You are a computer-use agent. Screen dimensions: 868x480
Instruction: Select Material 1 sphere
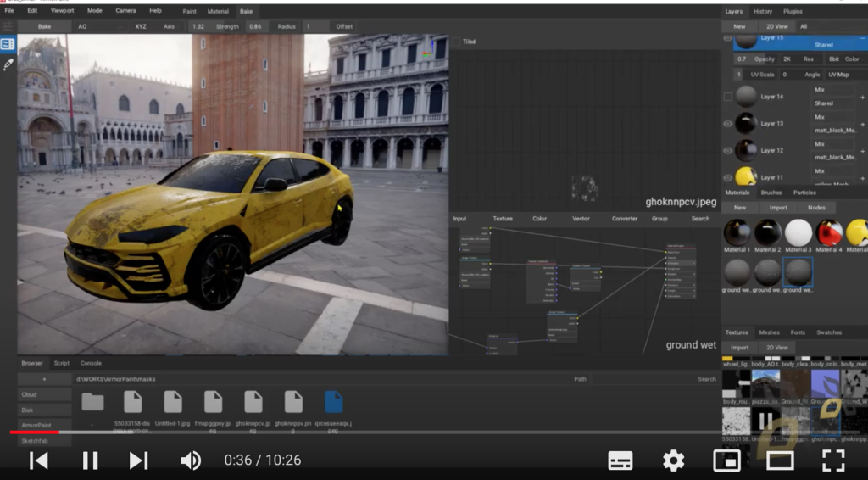[737, 232]
